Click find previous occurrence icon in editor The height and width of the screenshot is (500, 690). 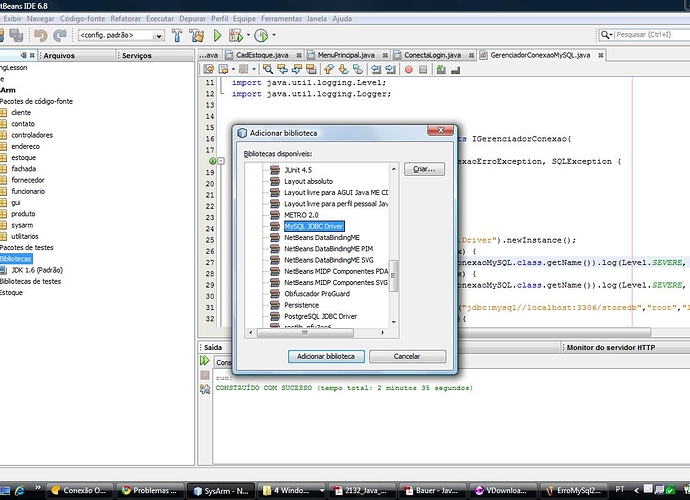[x=282, y=69]
